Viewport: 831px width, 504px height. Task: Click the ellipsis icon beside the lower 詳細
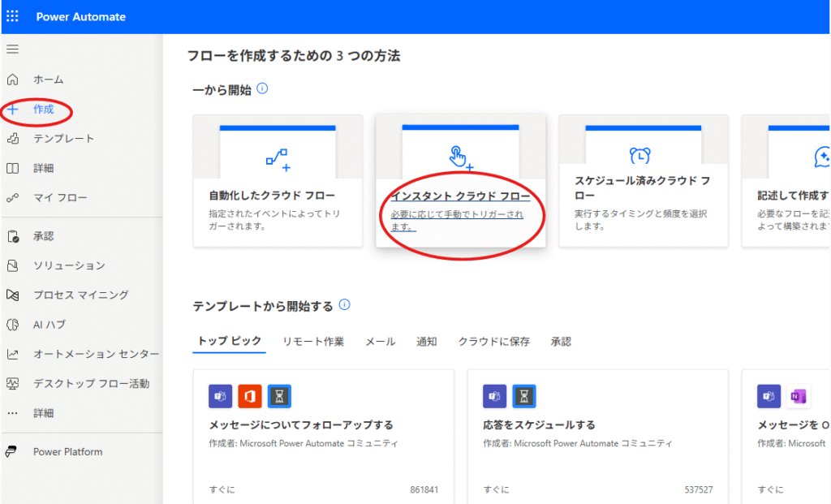(x=13, y=413)
